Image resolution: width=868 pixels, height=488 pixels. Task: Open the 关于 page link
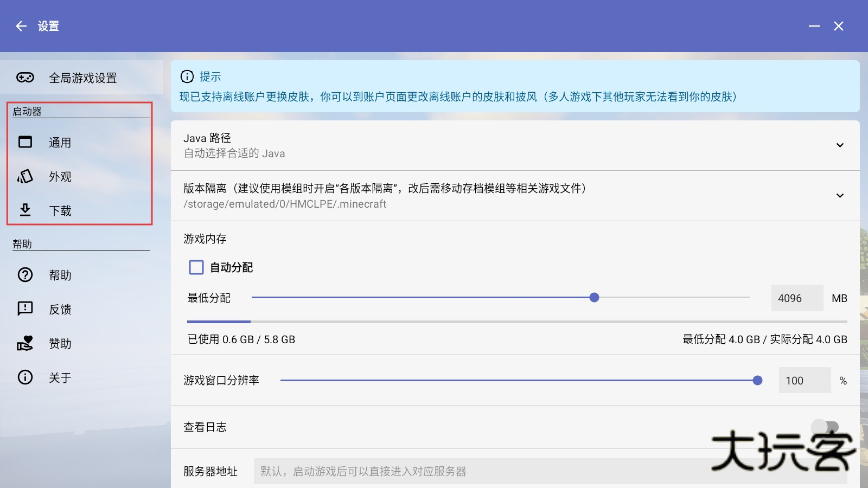60,377
